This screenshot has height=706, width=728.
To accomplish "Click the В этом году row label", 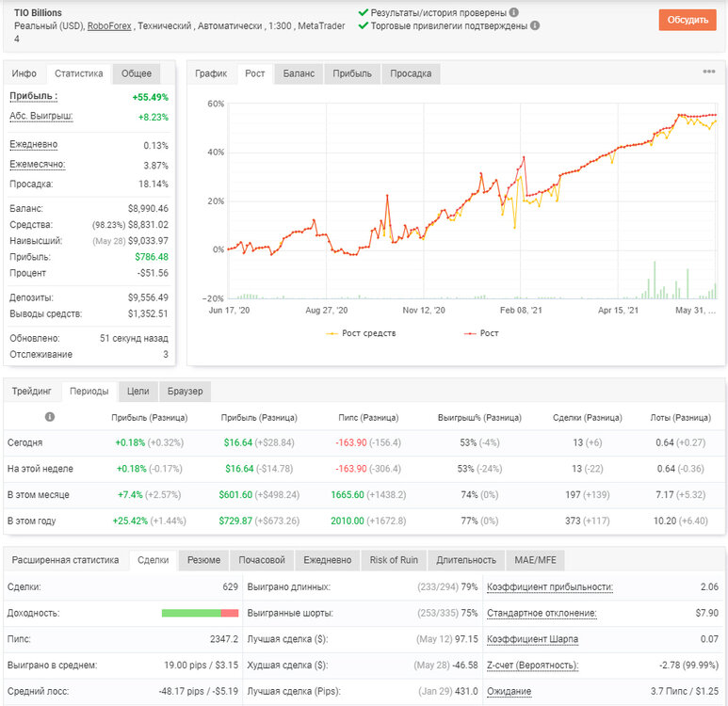I will tap(32, 521).
